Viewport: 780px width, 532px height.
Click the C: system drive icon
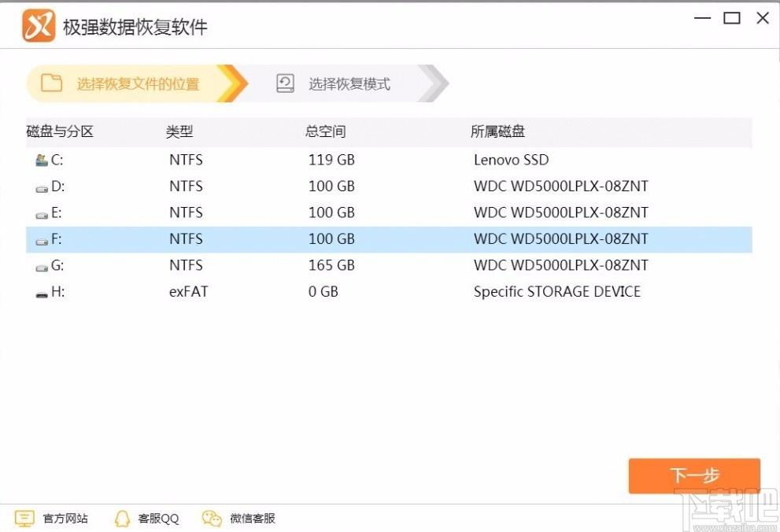click(42, 160)
